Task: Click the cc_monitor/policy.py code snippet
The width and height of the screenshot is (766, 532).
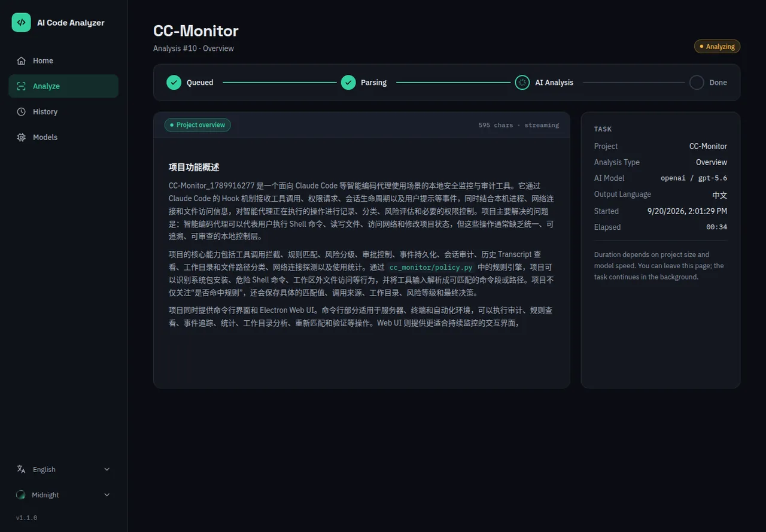Action: 431,267
